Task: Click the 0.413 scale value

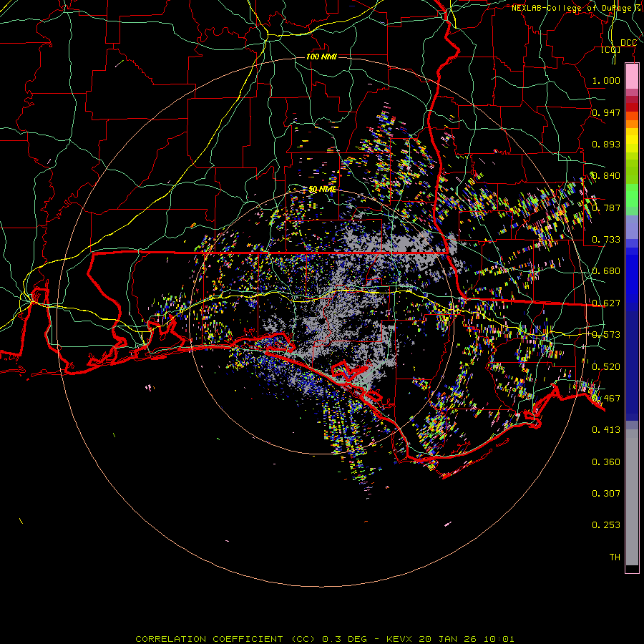Action: [x=606, y=430]
